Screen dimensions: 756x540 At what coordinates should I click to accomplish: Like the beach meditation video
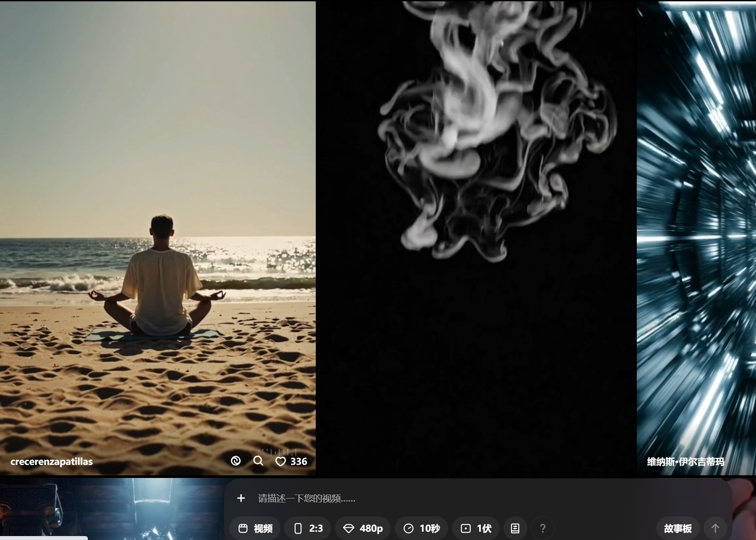pyautogui.click(x=281, y=461)
